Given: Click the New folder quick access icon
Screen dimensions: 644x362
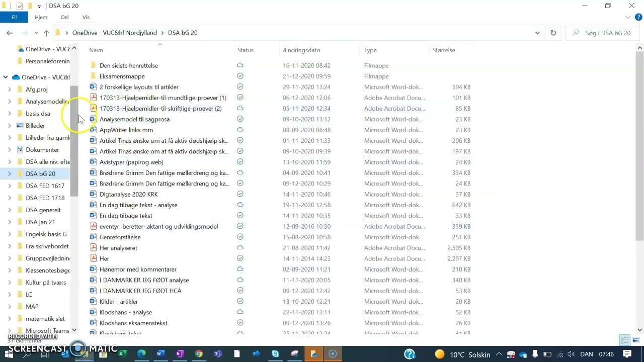Looking at the screenshot, I should coord(30,6).
